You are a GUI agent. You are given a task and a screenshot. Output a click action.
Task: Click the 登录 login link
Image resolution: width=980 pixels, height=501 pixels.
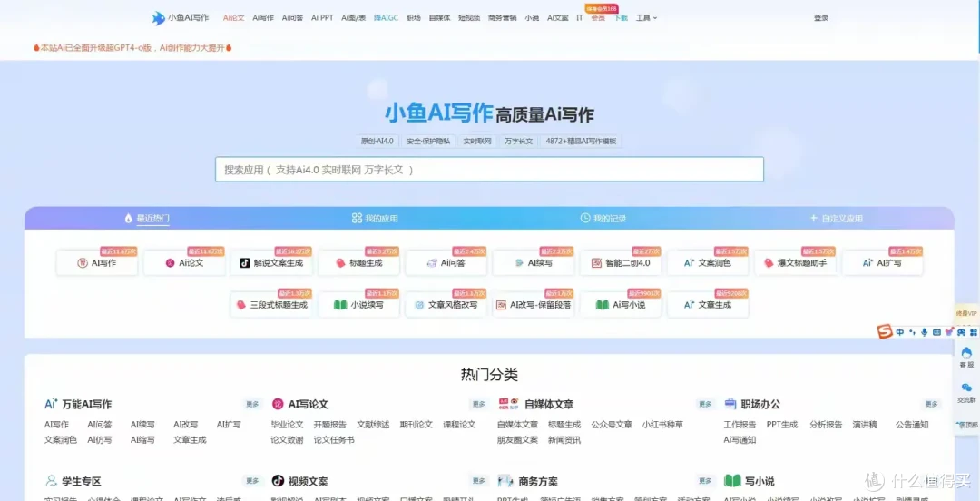(820, 18)
